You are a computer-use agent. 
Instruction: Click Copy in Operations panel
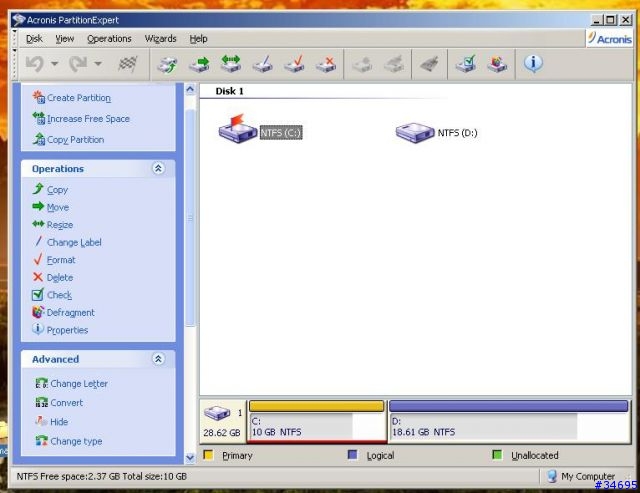(x=57, y=190)
